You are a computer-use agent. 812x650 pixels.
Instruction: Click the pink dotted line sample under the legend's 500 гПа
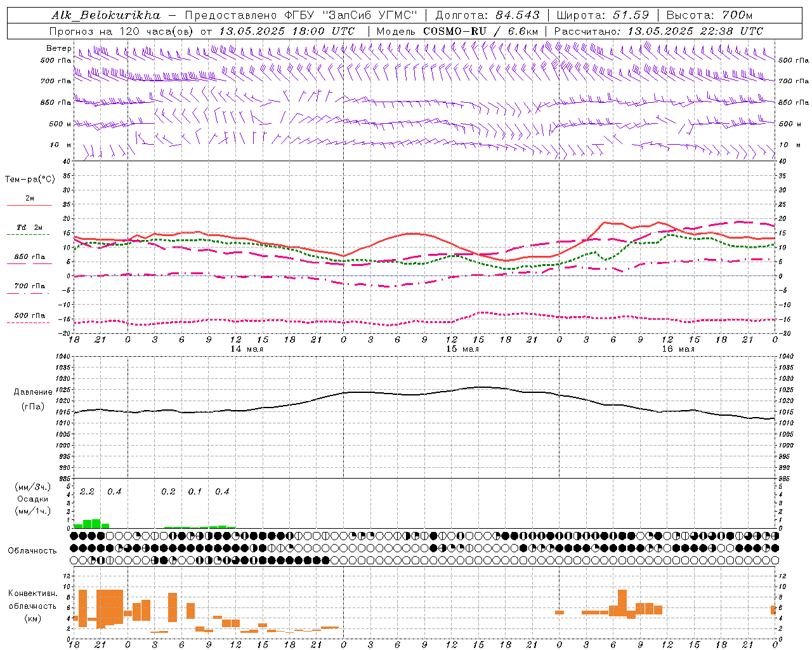29,322
